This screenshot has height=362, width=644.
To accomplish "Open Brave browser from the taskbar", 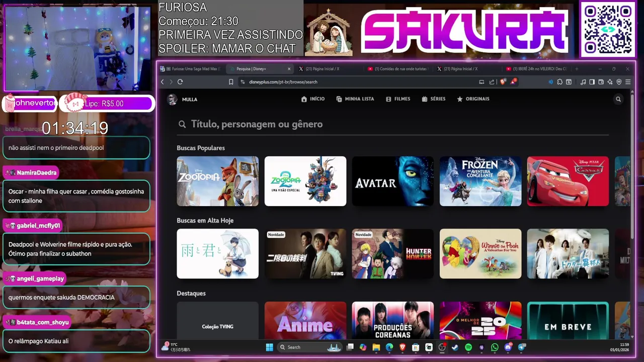I will click(x=402, y=347).
